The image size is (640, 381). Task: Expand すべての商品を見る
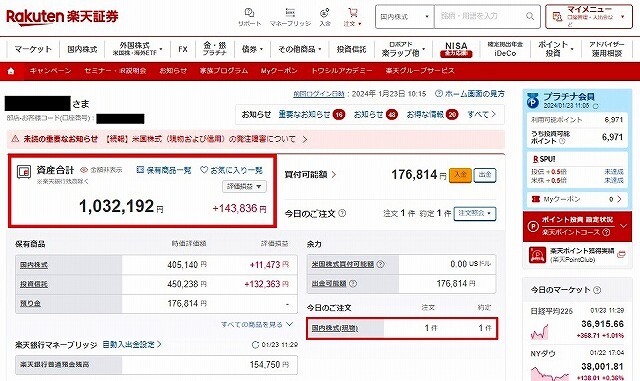click(x=257, y=324)
